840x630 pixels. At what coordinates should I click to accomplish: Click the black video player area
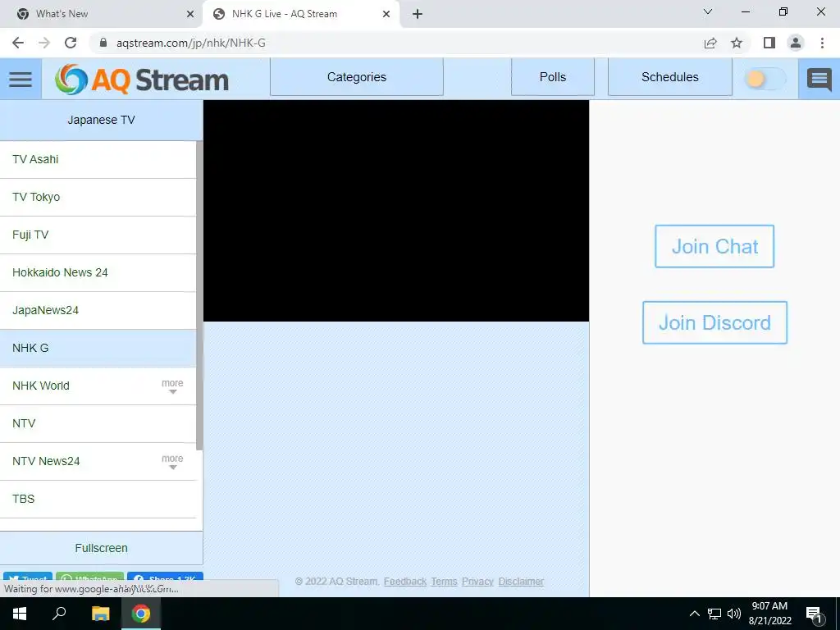coord(396,211)
